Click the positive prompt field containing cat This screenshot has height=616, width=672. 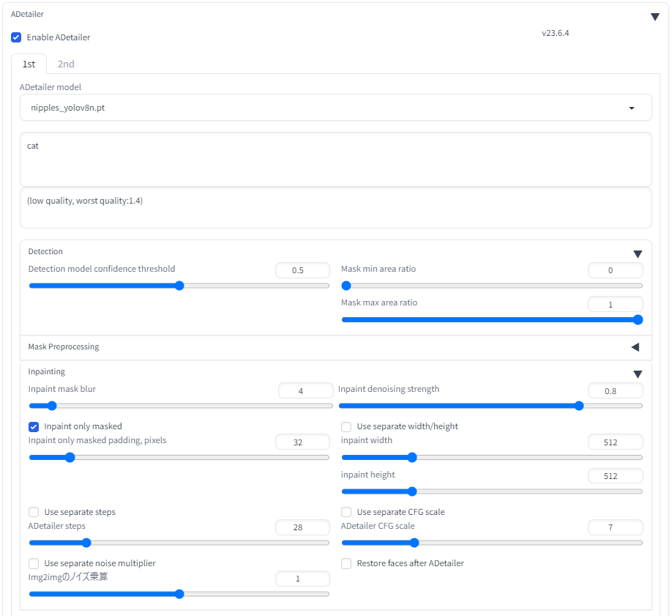[x=335, y=159]
